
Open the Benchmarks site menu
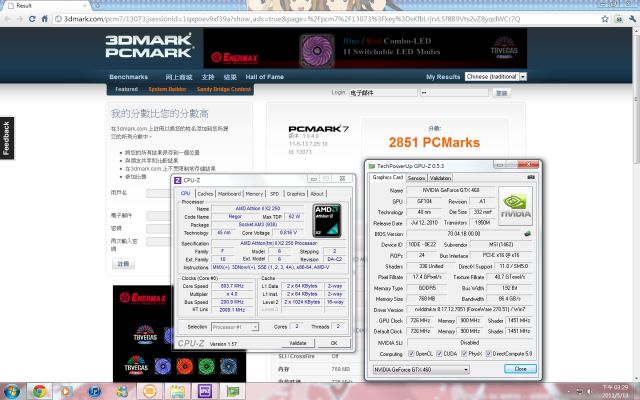click(129, 77)
